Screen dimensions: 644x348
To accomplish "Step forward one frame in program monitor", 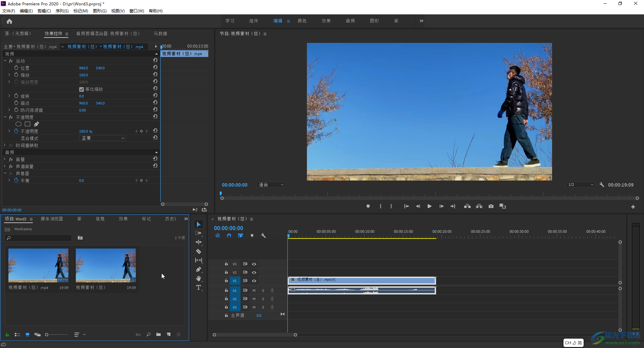I will click(441, 206).
